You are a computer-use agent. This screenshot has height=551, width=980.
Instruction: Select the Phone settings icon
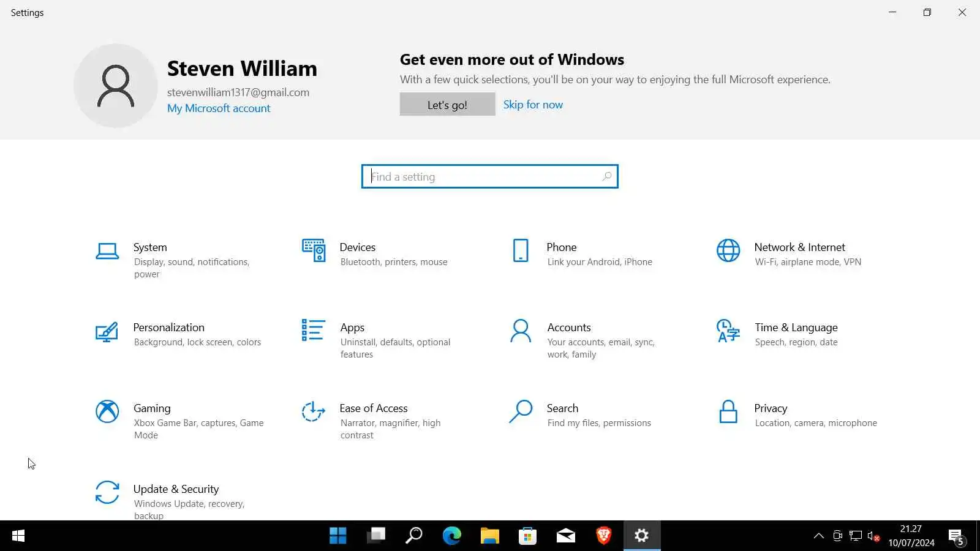pos(521,250)
